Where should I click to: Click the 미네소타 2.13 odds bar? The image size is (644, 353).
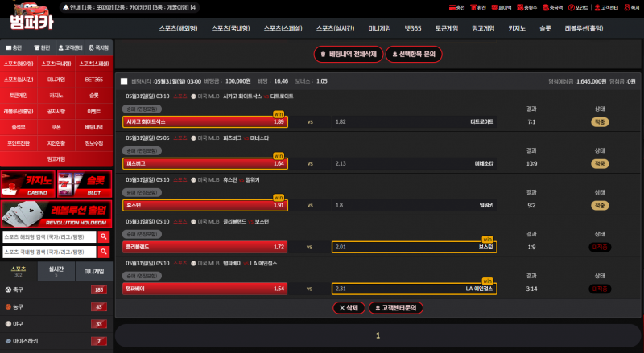(x=414, y=163)
